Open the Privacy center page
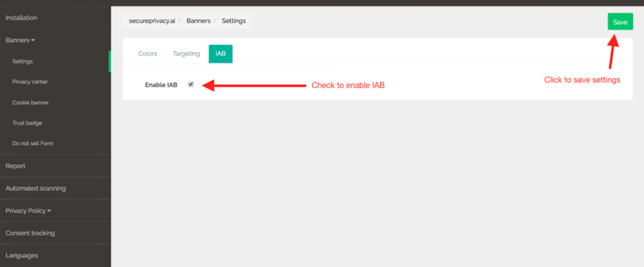This screenshot has height=267, width=644. pos(30,82)
